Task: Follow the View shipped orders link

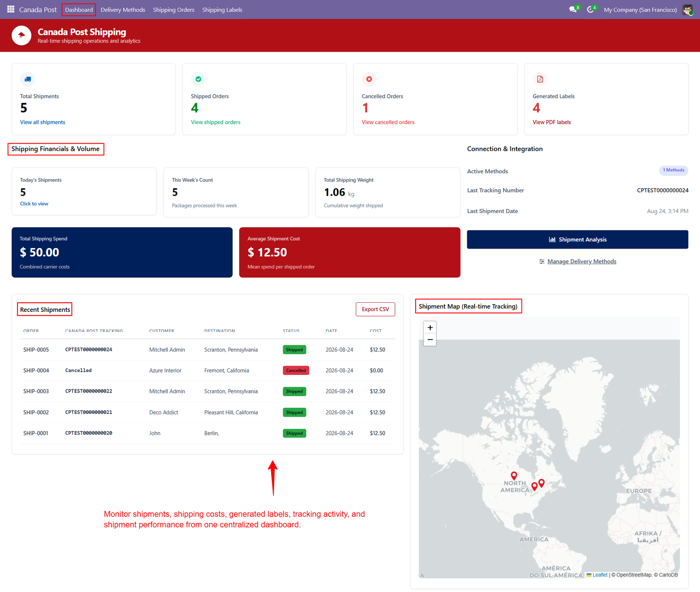Action: point(216,122)
